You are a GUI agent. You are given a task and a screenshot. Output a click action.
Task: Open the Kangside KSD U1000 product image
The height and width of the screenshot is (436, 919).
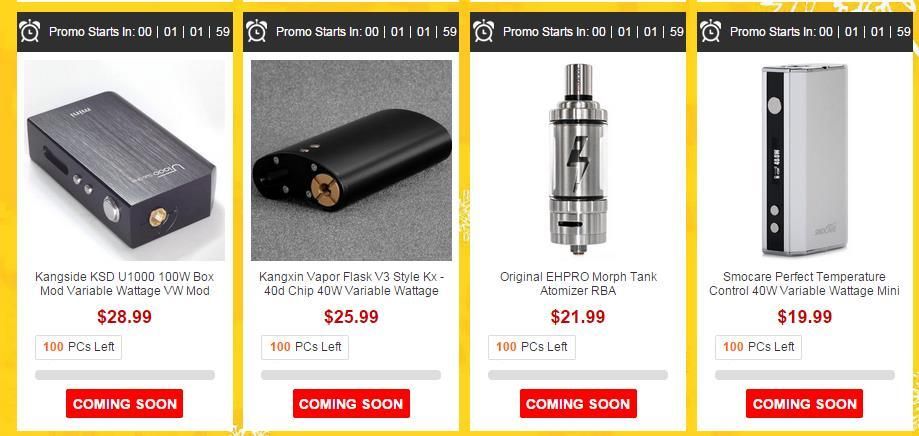pyautogui.click(x=125, y=160)
